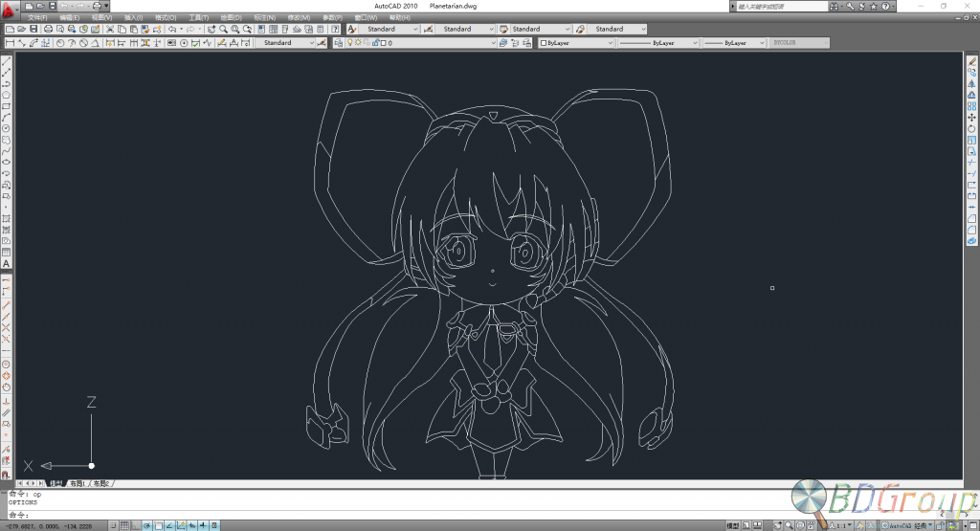Click the Plot (print) icon in standard toolbar
Viewport: 980px width, 531px height.
point(48,29)
